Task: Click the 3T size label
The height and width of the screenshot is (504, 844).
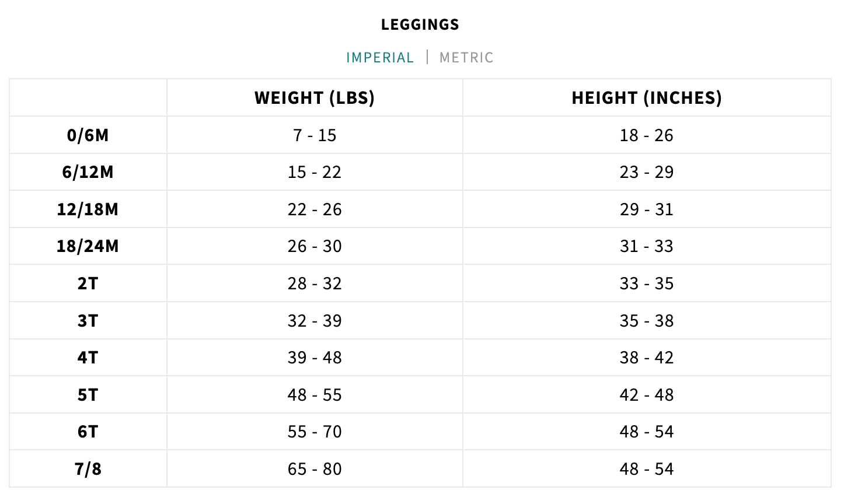Action: tap(88, 321)
